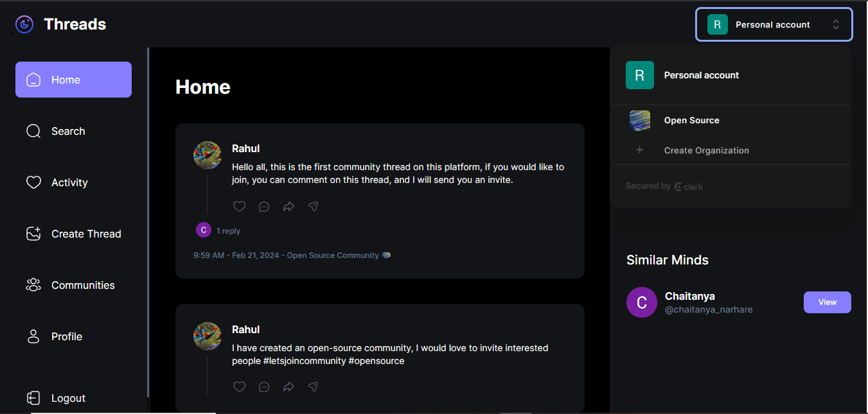Click the Logout door icon
The image size is (868, 414).
(x=33, y=398)
